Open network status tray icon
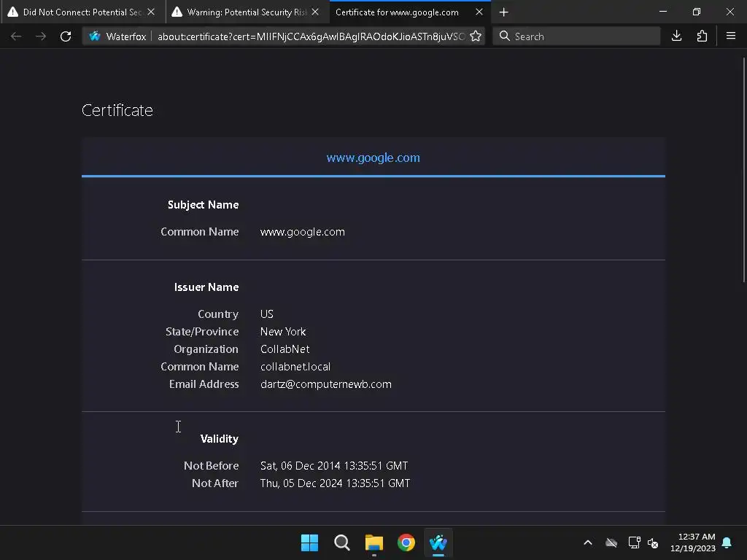The image size is (747, 560). coord(634,542)
